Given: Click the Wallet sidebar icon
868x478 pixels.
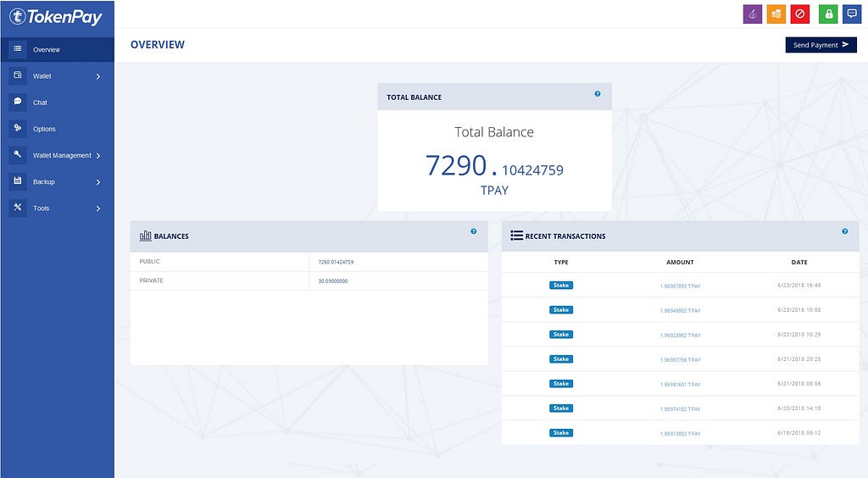Looking at the screenshot, I should (18, 75).
